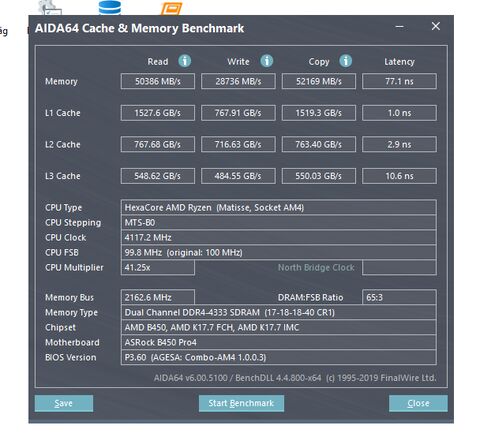This screenshot has height=444, width=480.
Task: Select Memory latency value 77.1 ns
Action: click(x=399, y=81)
